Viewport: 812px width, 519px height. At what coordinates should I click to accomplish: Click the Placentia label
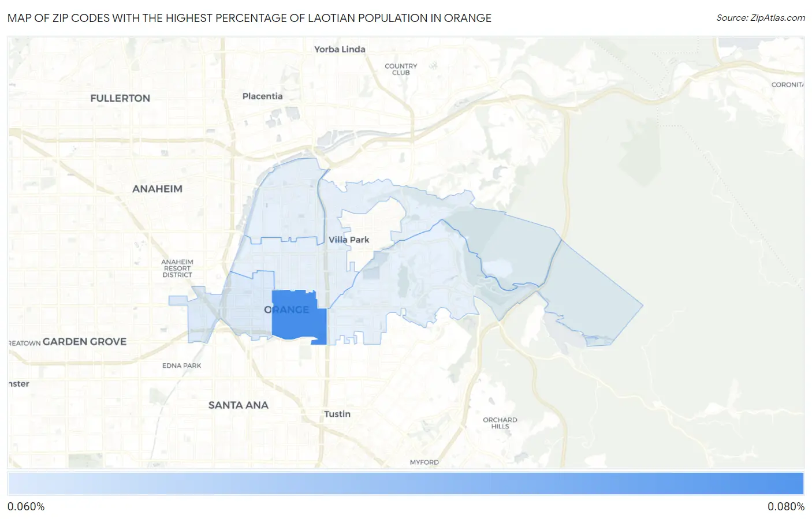tap(263, 96)
